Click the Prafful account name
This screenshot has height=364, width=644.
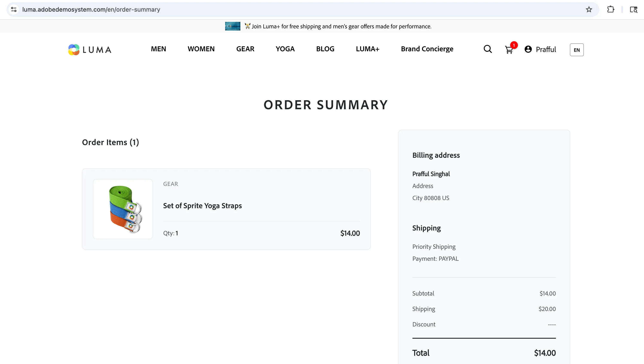click(x=546, y=50)
